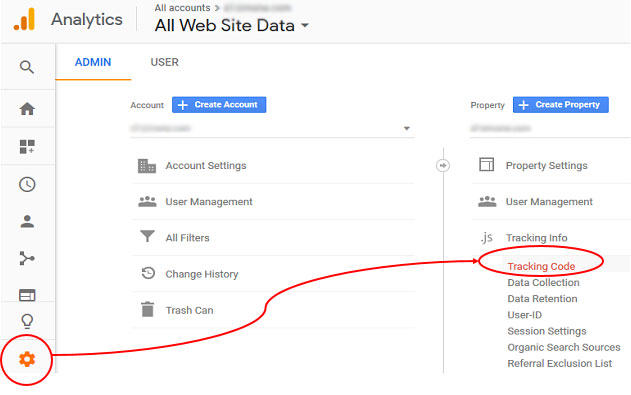Image resolution: width=631 pixels, height=395 pixels.
Task: Go to Home via house icon
Action: tap(27, 109)
